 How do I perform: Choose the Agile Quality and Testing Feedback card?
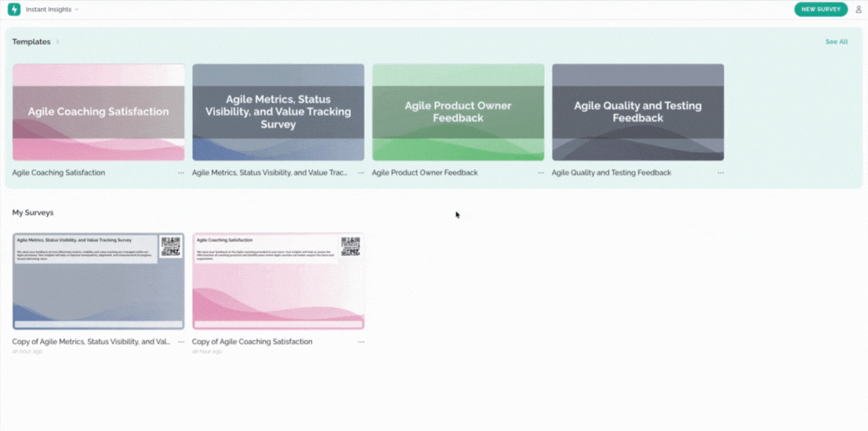pyautogui.click(x=637, y=112)
